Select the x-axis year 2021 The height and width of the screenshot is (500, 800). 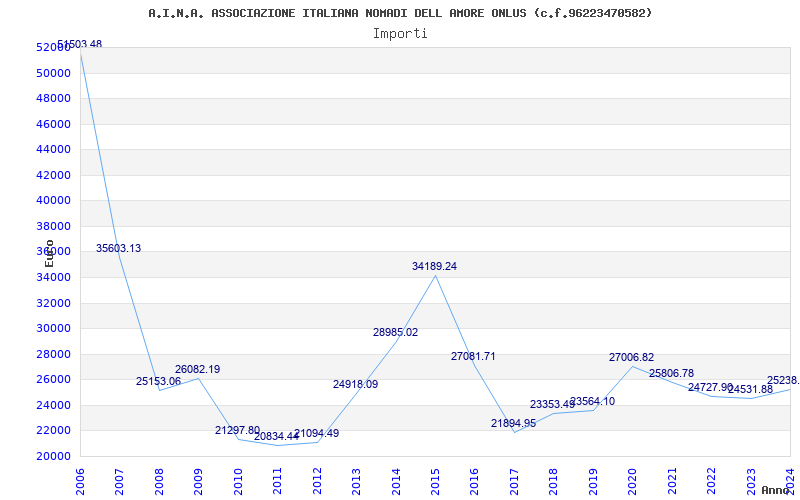[672, 481]
